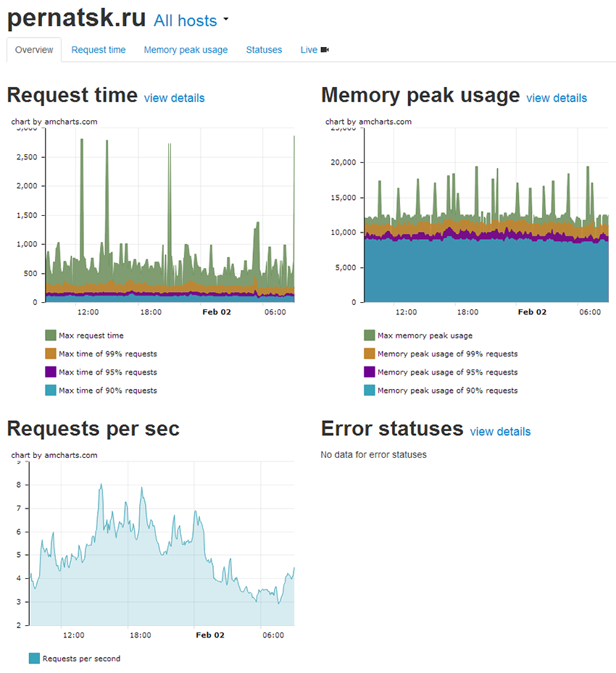The width and height of the screenshot is (616, 673).
Task: Toggle Memory peak usage of 90% swatch
Action: pos(370,390)
